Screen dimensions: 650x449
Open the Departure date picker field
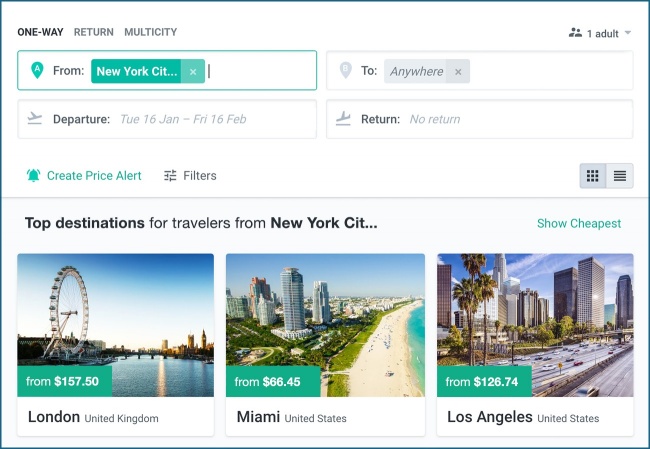point(167,119)
